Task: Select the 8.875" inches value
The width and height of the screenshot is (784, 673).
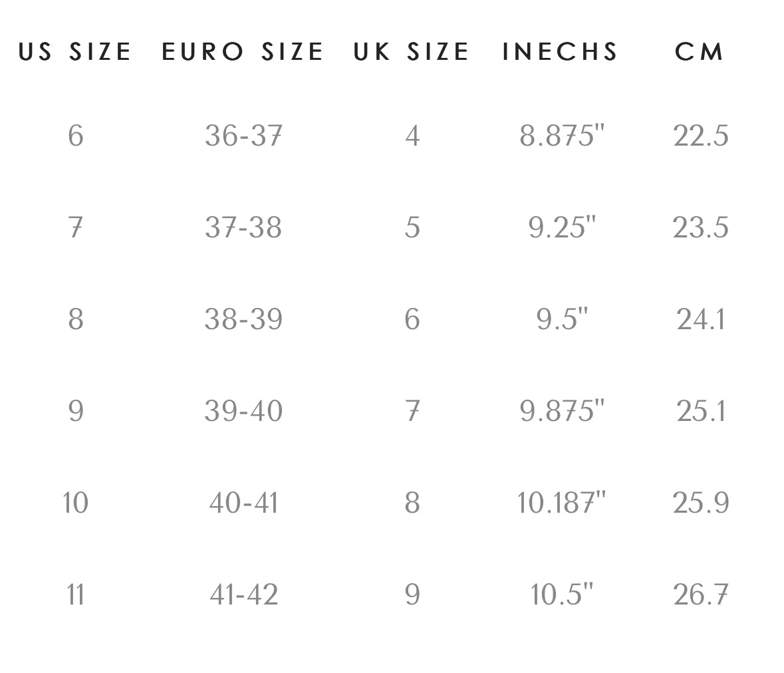Action: [562, 136]
